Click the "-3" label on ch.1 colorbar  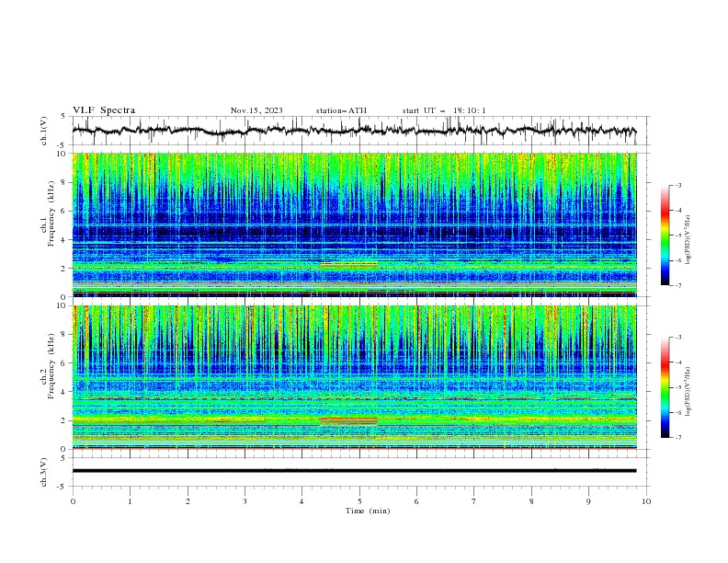point(678,186)
